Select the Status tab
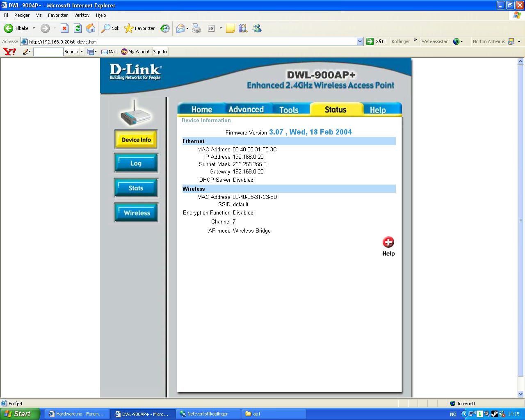Image resolution: width=525 pixels, height=420 pixels. [336, 110]
